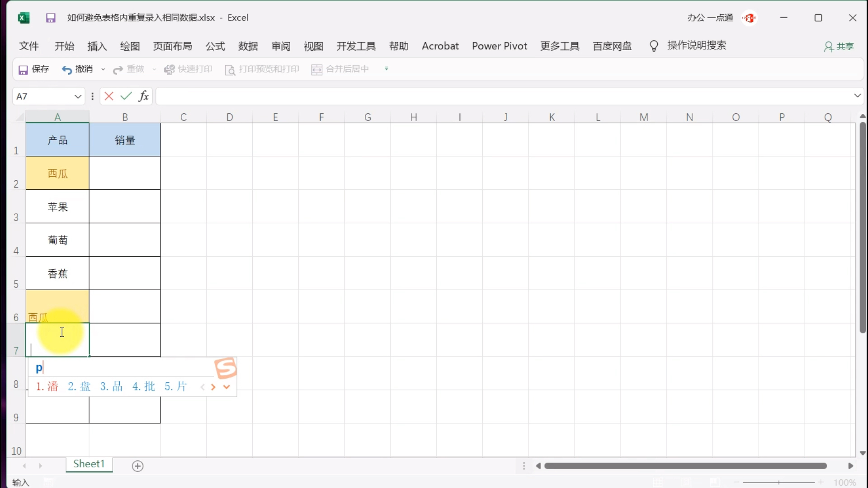This screenshot has height=488, width=868.
Task: Expand the IME candidate list chevron
Action: click(x=227, y=387)
